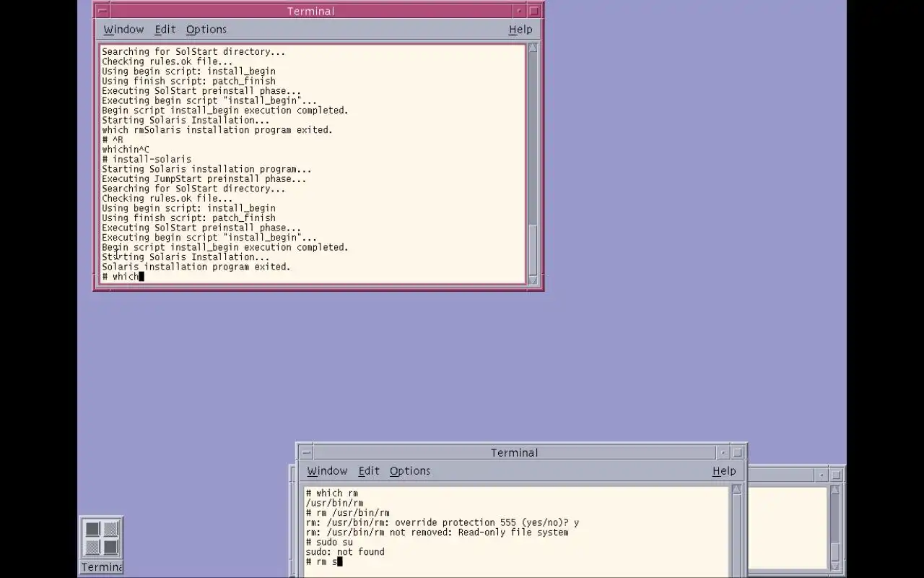The image size is (924, 578).
Task: Open Window menu in bottom Terminal
Action: tap(327, 471)
